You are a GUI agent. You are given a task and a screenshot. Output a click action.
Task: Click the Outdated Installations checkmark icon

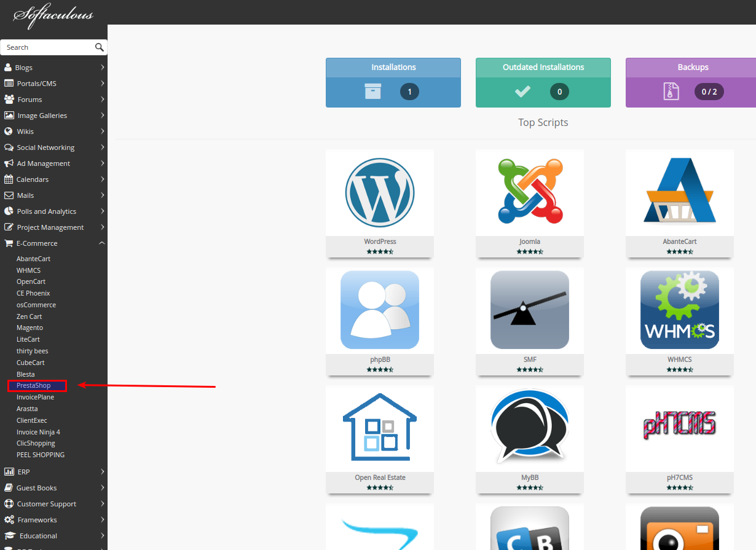coord(522,92)
